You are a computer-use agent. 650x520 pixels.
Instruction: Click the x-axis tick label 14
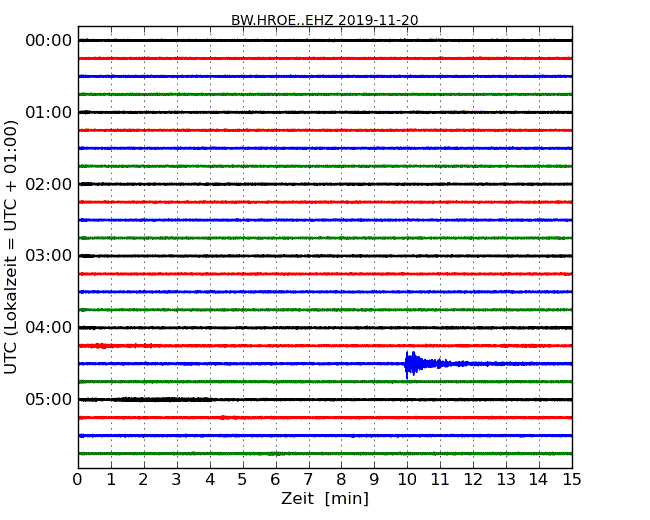tap(538, 480)
